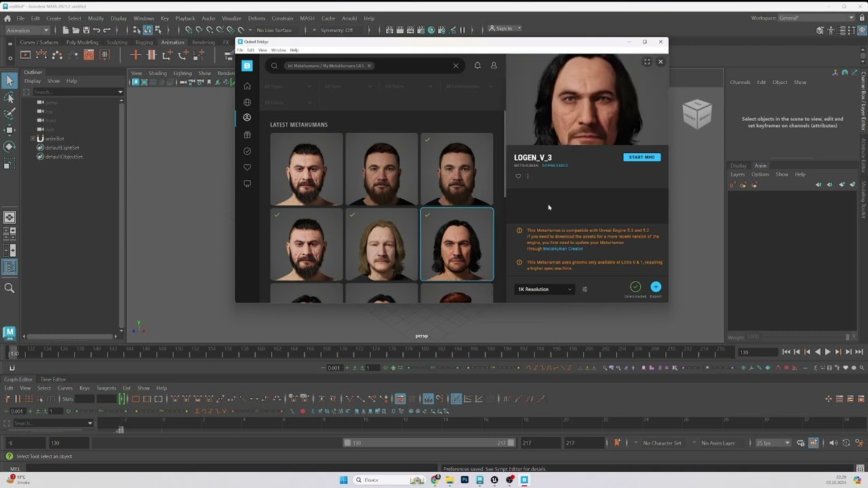The height and width of the screenshot is (488, 868).
Task: Open the Windows menu in Maya menu bar
Action: [144, 18]
